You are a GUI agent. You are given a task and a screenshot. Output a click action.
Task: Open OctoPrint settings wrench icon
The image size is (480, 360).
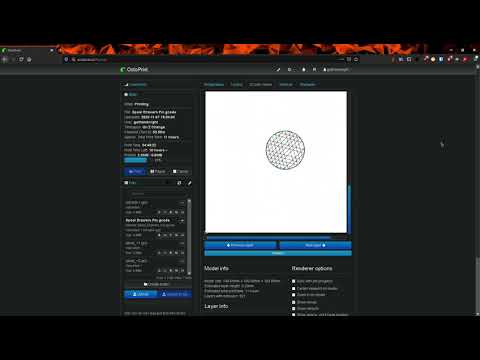click(x=278, y=70)
